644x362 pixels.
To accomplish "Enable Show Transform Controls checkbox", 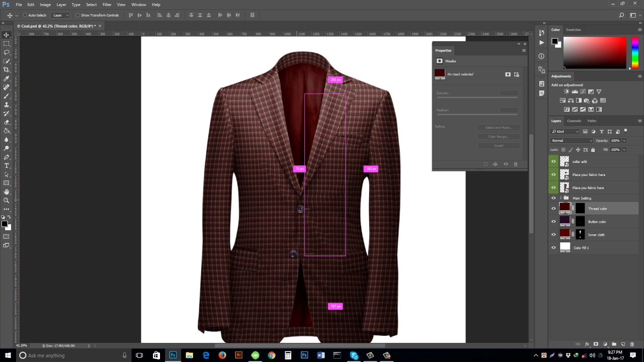I will click(x=77, y=16).
